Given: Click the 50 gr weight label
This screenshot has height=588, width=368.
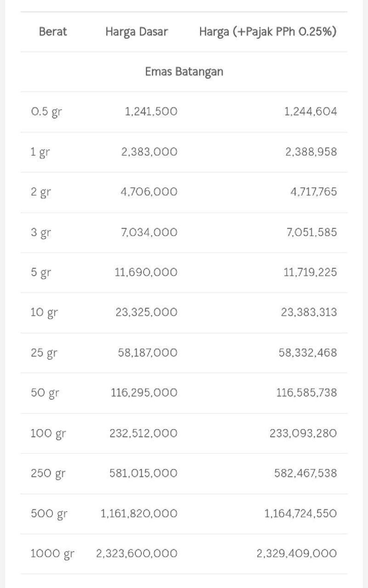Looking at the screenshot, I should tap(45, 393).
